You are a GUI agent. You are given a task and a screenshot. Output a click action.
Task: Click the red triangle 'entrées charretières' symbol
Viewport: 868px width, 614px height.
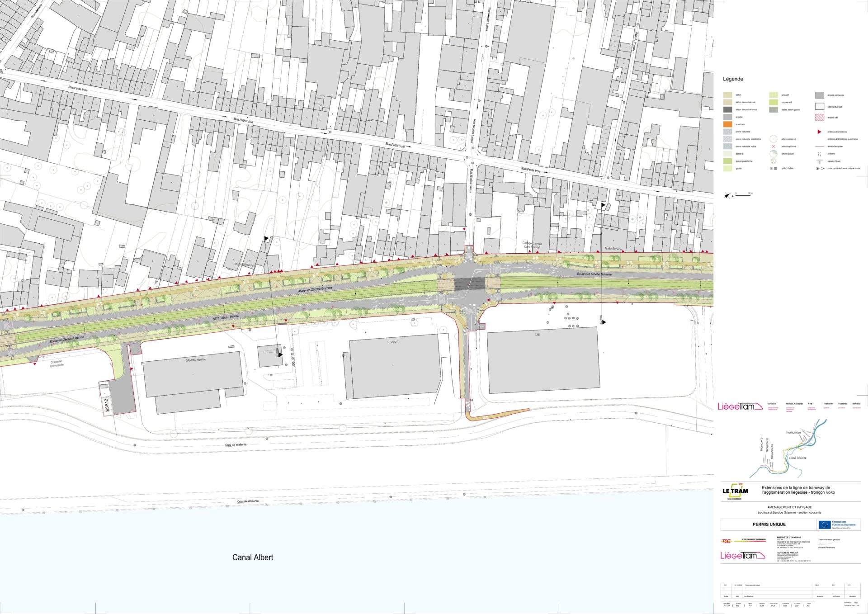(x=819, y=132)
